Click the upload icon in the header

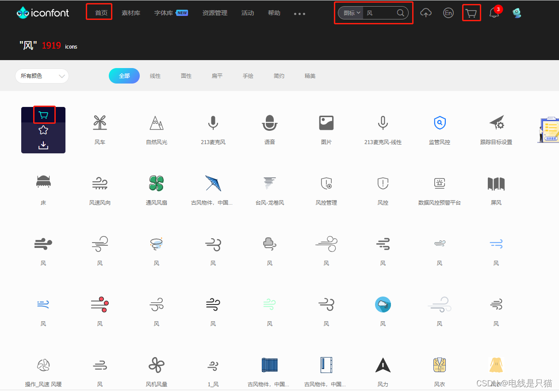click(426, 13)
